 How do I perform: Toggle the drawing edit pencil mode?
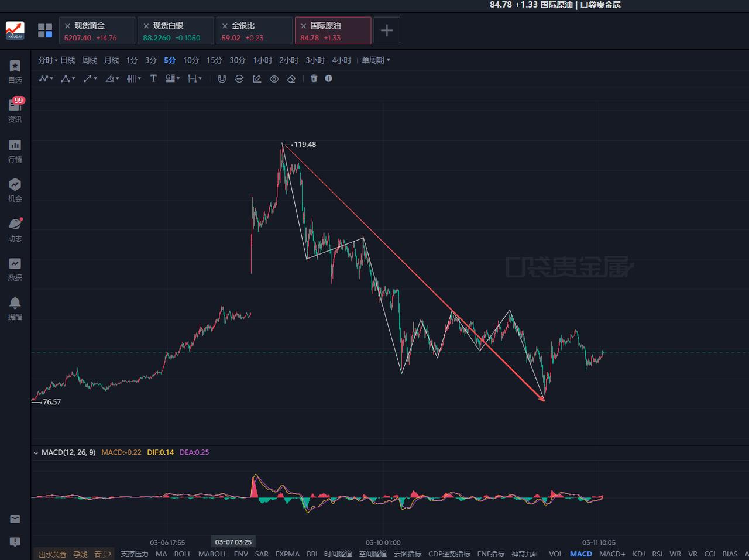[x=256, y=78]
